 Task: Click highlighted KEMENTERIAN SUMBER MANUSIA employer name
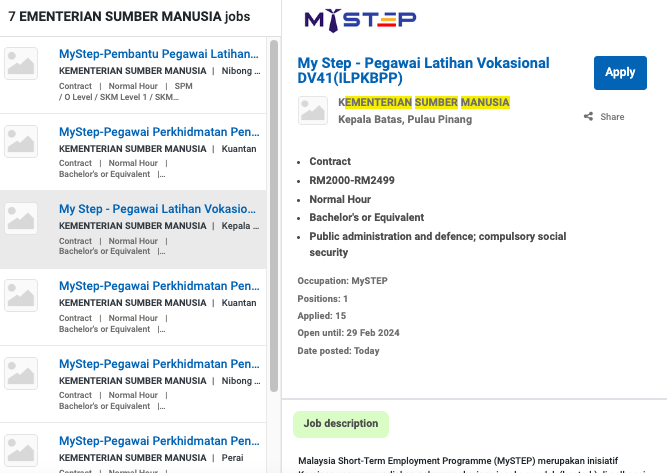coord(424,102)
